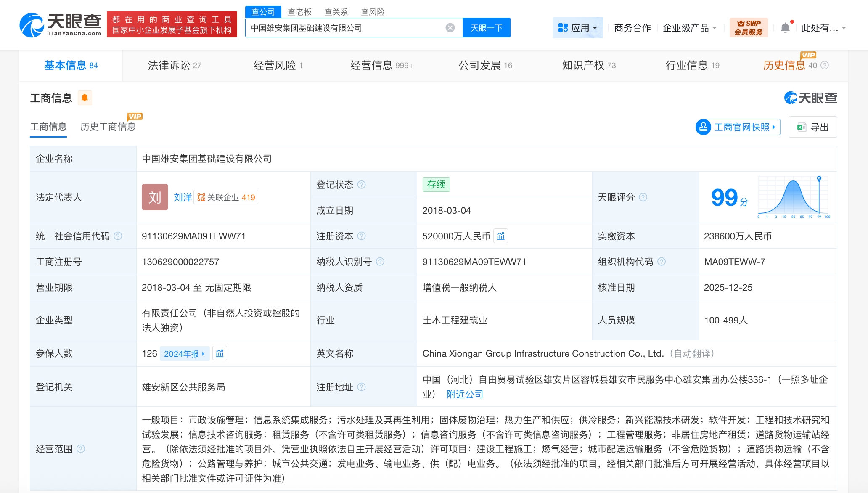Click the 导出 export button
The width and height of the screenshot is (868, 493).
[812, 127]
